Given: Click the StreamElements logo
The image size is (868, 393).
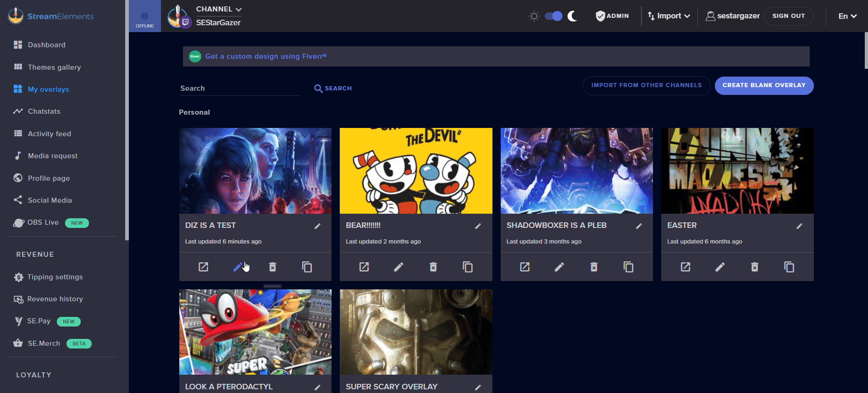Looking at the screenshot, I should coord(50,16).
